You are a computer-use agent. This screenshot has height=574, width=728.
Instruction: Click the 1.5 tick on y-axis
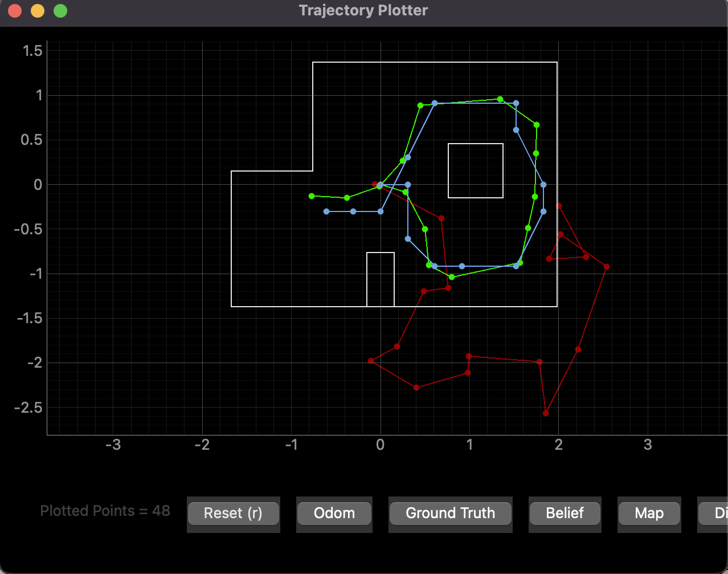[32, 51]
